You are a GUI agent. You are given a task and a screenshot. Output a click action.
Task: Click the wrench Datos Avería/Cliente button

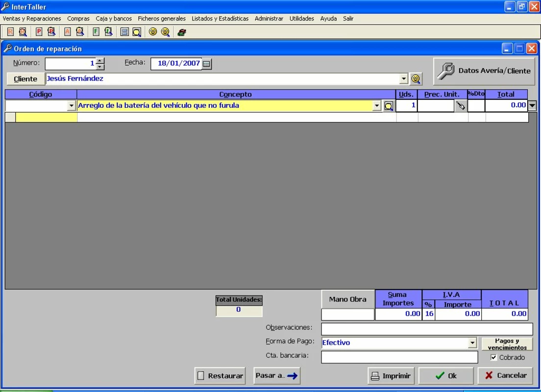[484, 71]
